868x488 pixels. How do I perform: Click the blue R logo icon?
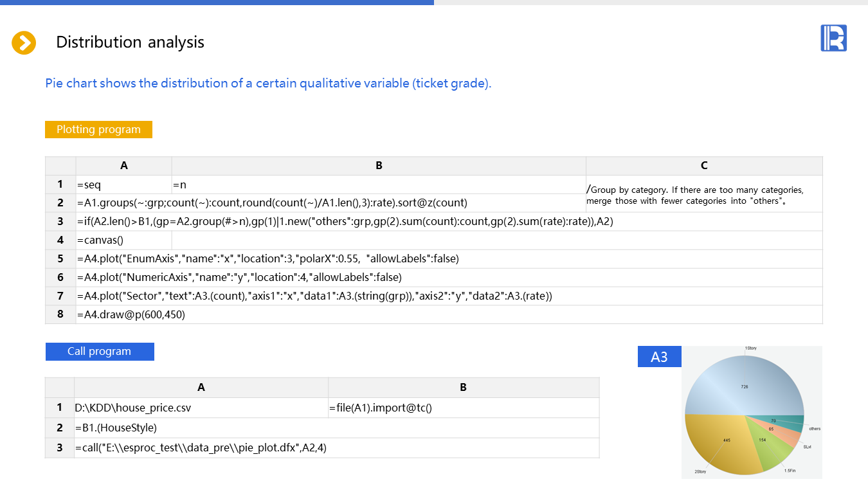tap(833, 39)
